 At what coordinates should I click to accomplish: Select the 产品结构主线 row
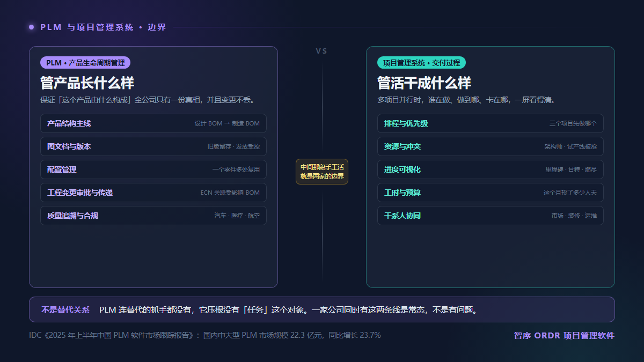pos(153,123)
